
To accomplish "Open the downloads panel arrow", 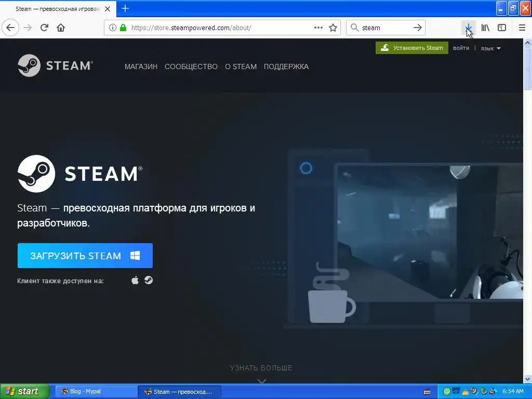I will 469,28.
